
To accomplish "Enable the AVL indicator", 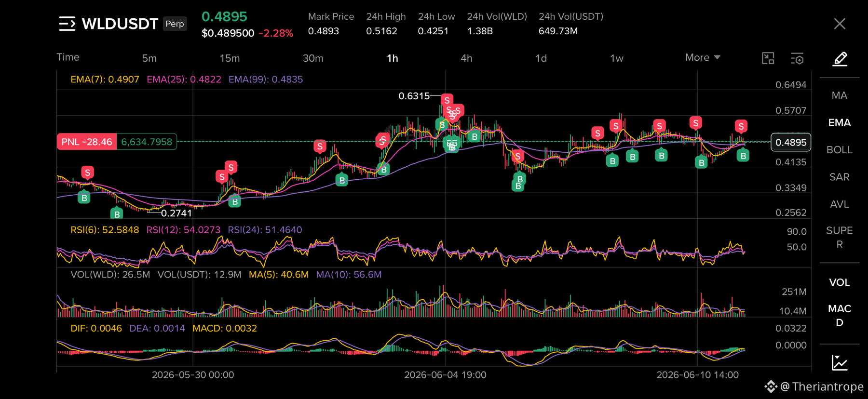I will 840,204.
